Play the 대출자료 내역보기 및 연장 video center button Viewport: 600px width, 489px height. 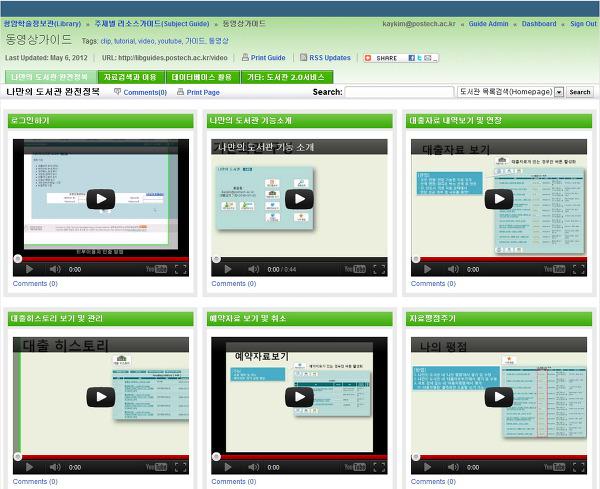coord(499,199)
